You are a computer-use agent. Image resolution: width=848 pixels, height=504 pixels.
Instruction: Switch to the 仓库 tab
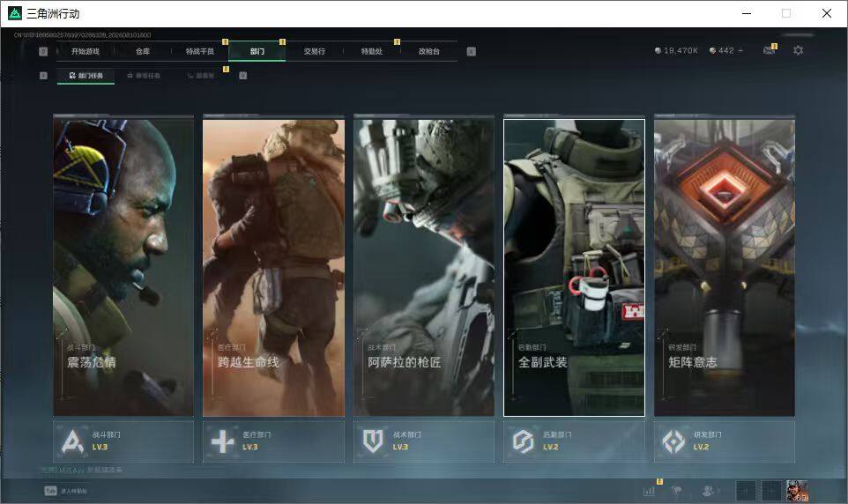142,51
